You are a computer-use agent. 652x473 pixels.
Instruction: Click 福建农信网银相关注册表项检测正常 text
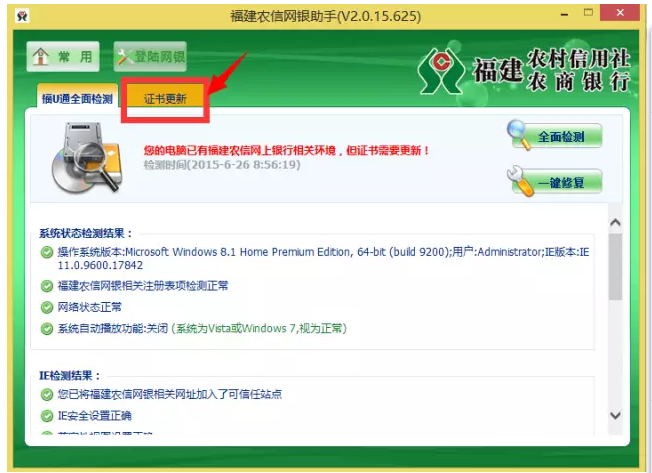point(143,286)
